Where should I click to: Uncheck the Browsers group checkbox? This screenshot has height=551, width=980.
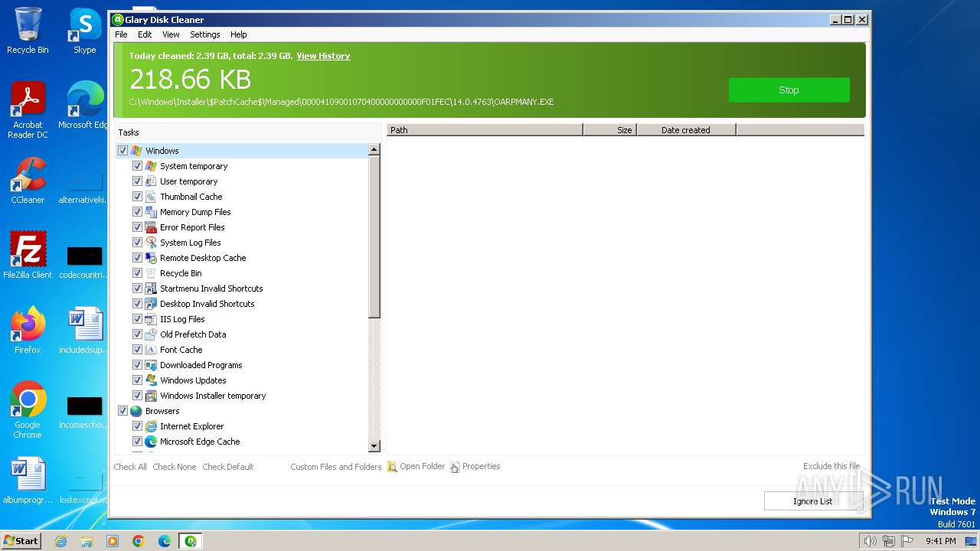[x=122, y=411]
